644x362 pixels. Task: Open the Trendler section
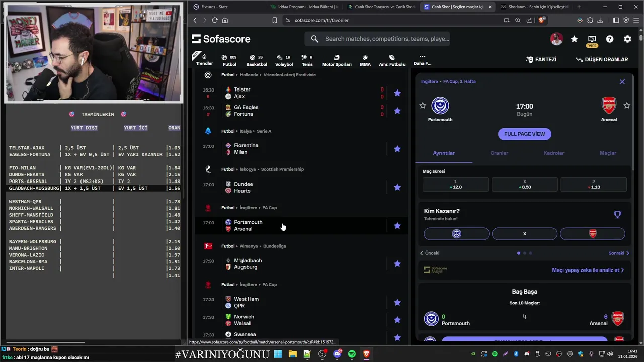click(204, 59)
